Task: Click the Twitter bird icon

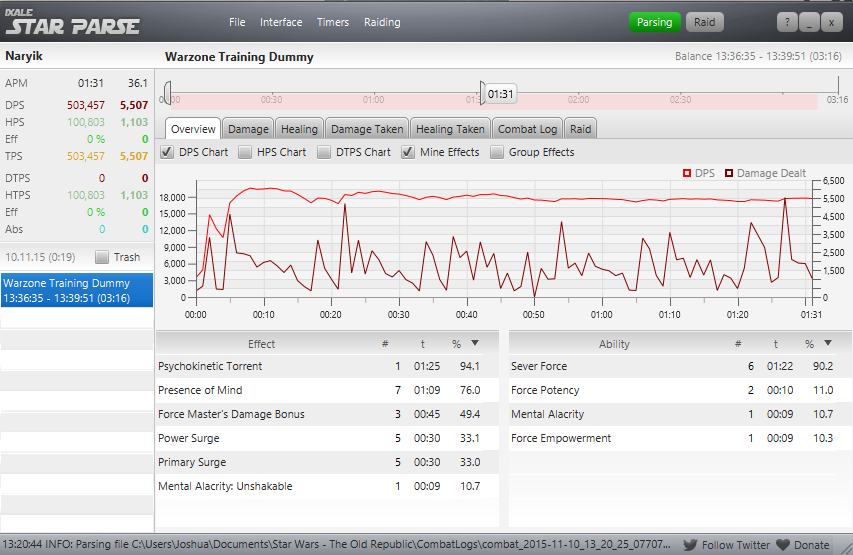Action: coord(690,545)
